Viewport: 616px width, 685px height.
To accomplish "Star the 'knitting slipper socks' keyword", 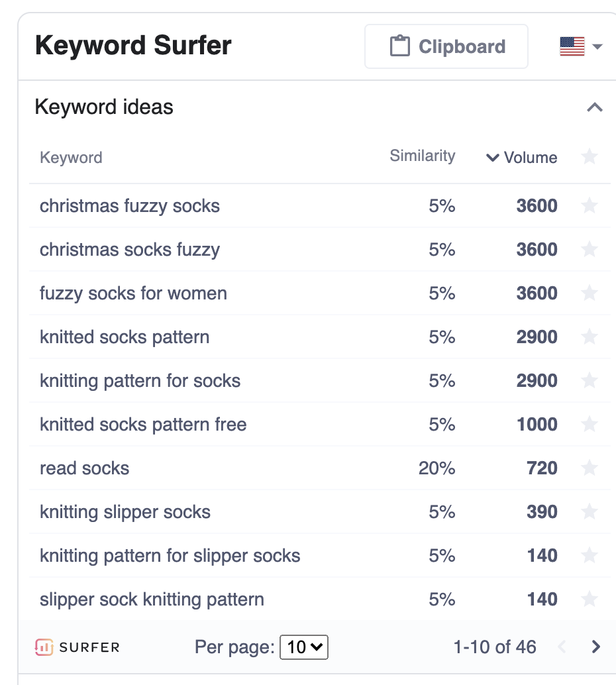I will point(589,512).
